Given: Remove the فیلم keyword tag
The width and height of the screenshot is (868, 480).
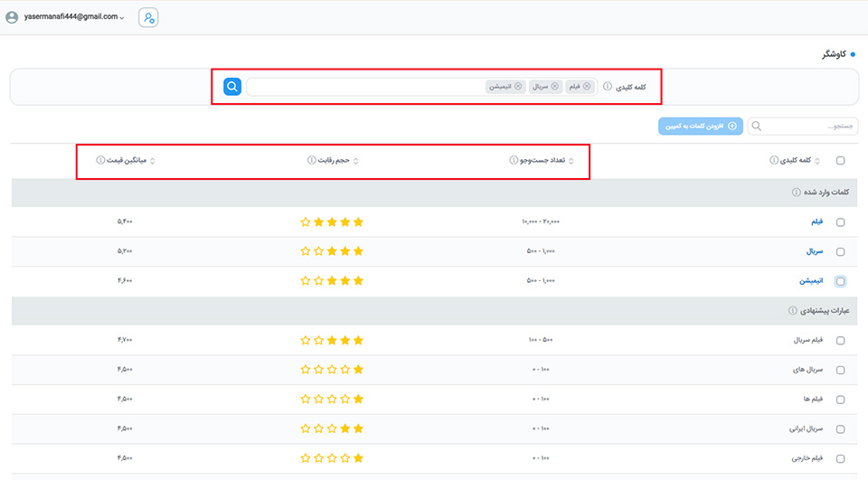Looking at the screenshot, I should 587,87.
